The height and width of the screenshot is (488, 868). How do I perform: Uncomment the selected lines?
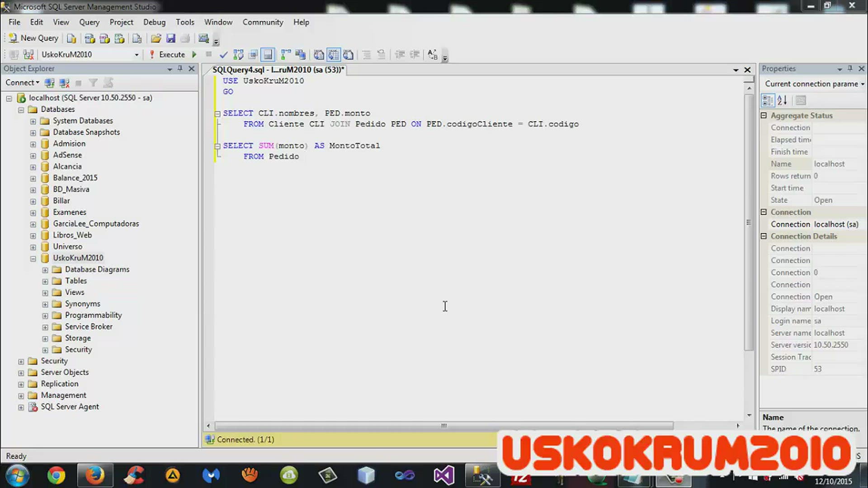pyautogui.click(x=381, y=55)
